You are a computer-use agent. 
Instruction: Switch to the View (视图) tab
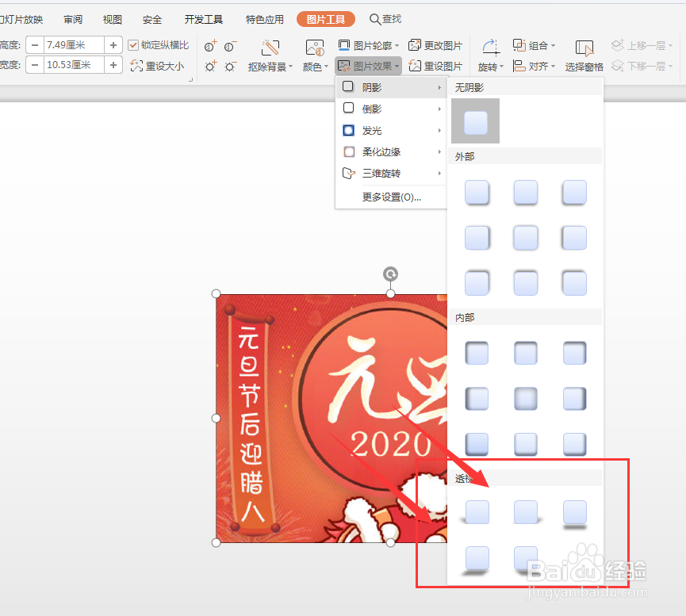click(113, 19)
